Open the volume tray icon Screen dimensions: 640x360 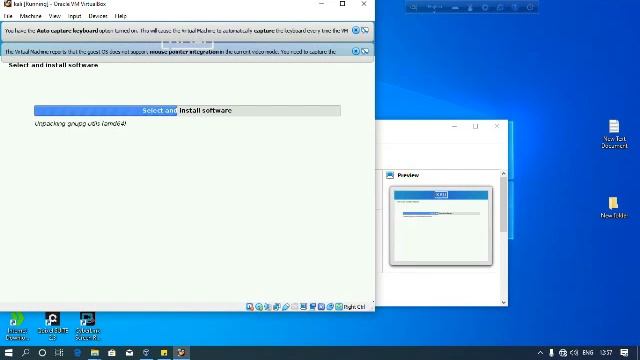pyautogui.click(x=574, y=353)
